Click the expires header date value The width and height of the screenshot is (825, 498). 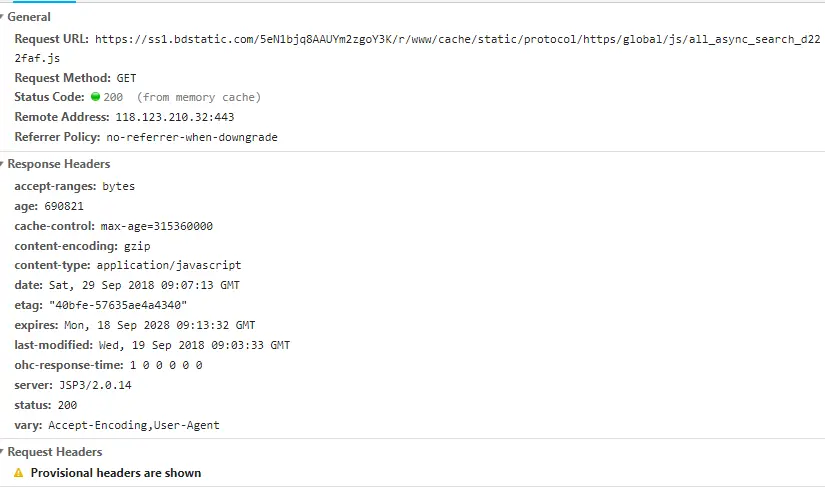click(159, 325)
